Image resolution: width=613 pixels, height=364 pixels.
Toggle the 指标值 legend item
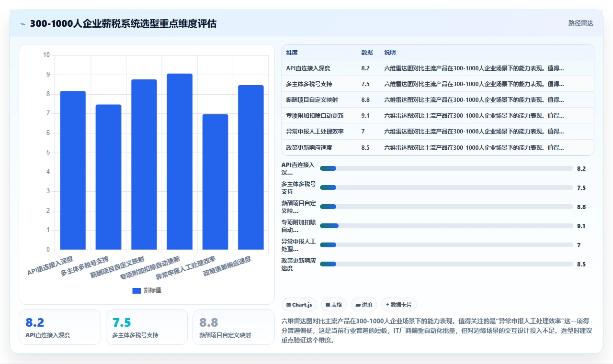tap(147, 290)
